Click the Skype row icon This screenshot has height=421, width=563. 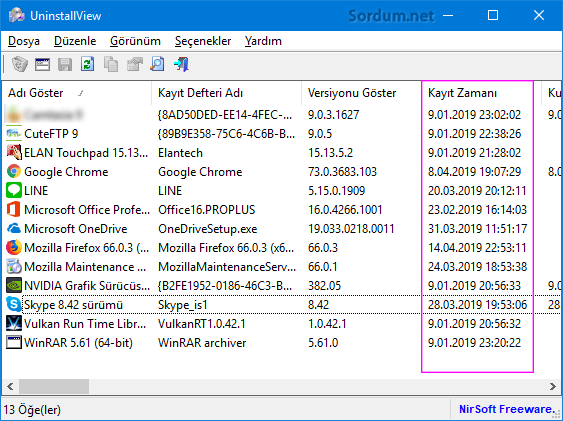pos(14,305)
